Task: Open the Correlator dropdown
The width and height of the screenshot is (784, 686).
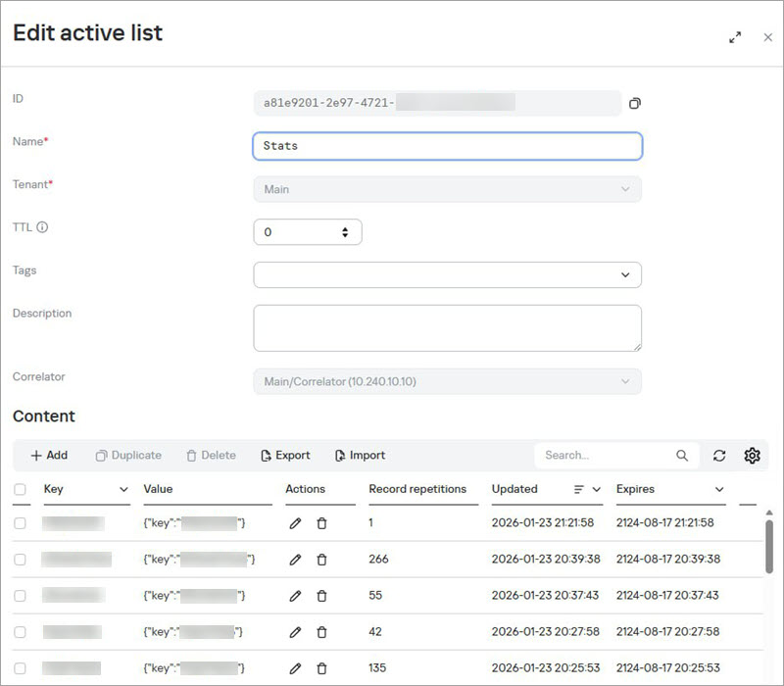Action: point(447,381)
